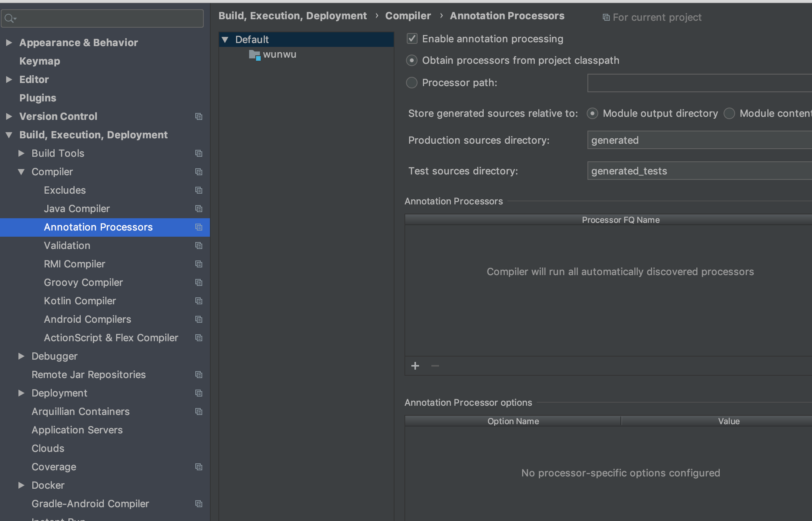Click Test sources directory field
812x521 pixels.
pos(700,171)
